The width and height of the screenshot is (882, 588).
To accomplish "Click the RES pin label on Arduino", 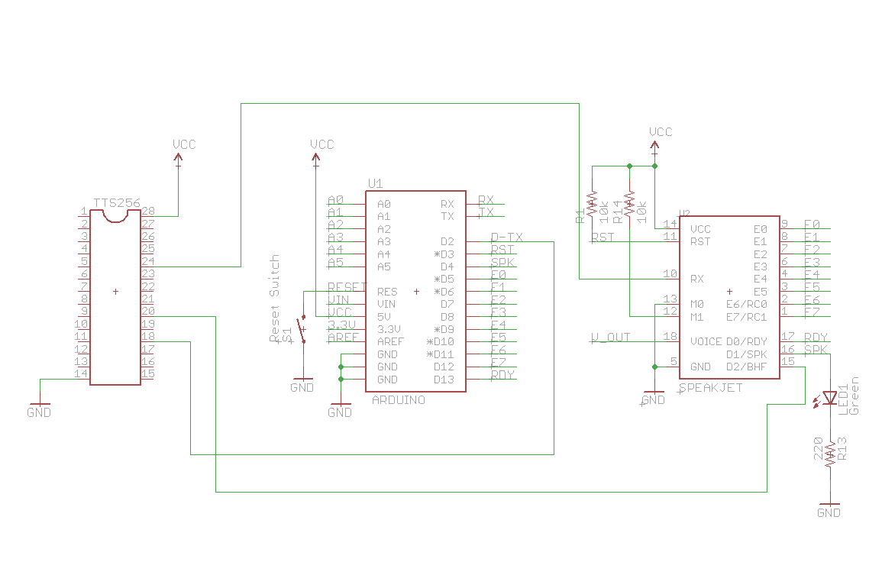I will point(387,292).
